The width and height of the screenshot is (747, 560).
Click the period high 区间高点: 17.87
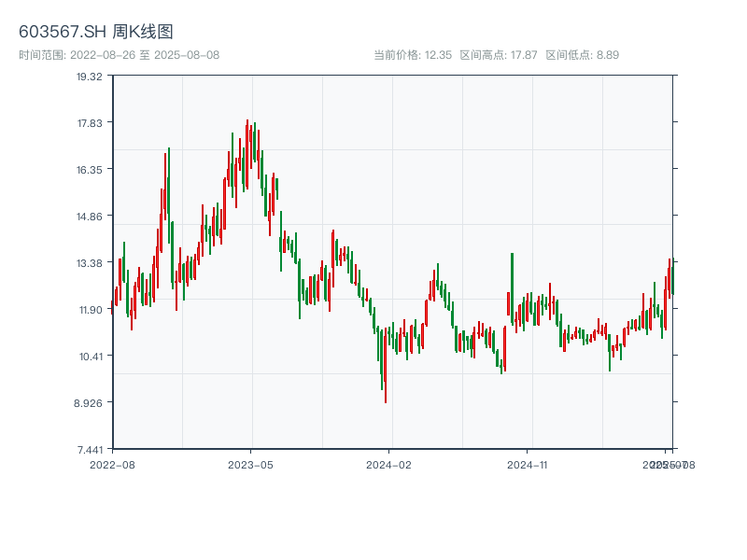pyautogui.click(x=499, y=55)
